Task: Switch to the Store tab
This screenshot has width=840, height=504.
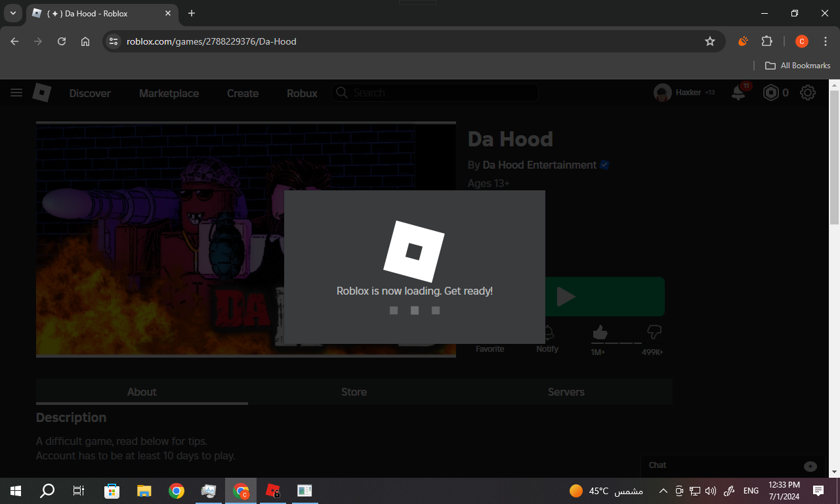Action: point(354,392)
